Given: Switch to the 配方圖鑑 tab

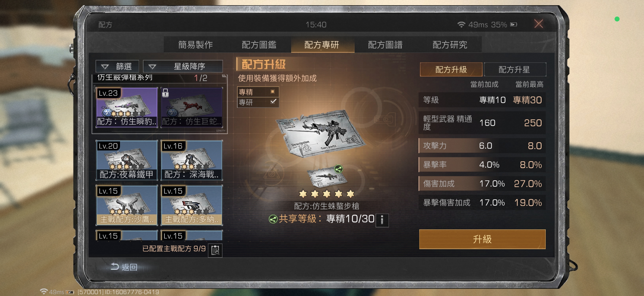Looking at the screenshot, I should point(259,45).
